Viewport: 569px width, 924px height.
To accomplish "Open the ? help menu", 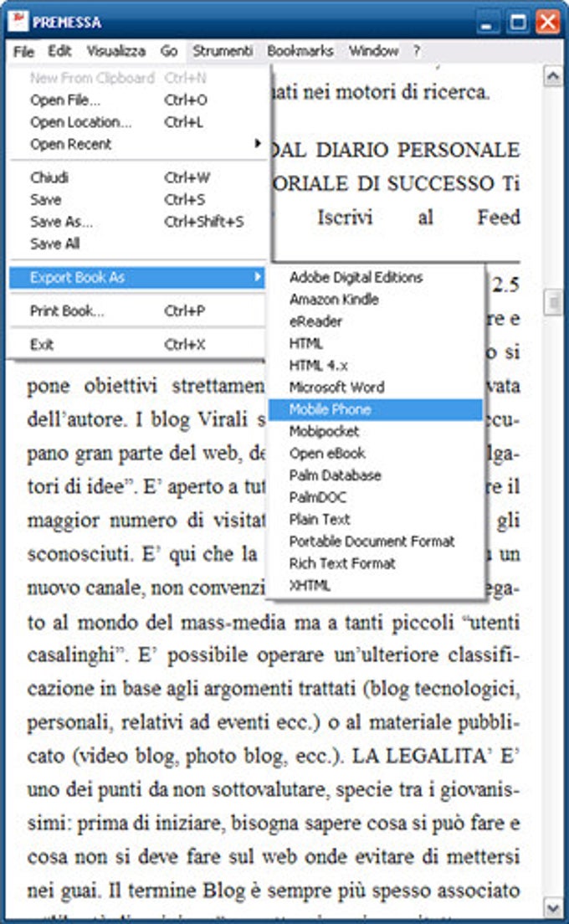I will point(417,51).
